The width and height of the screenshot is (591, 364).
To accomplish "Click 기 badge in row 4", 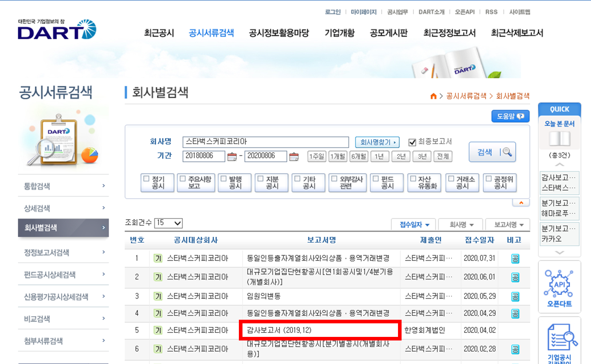I will pyautogui.click(x=158, y=313).
